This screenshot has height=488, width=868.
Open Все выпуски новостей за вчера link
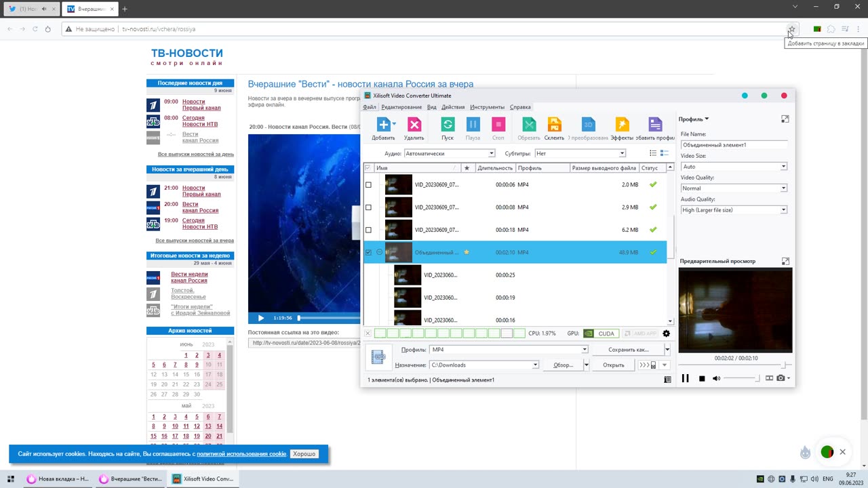[x=195, y=241]
